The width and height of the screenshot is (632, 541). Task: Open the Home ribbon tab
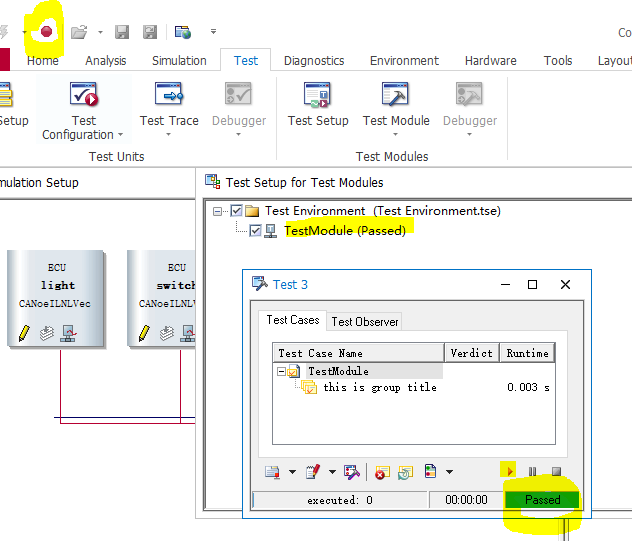[43, 61]
